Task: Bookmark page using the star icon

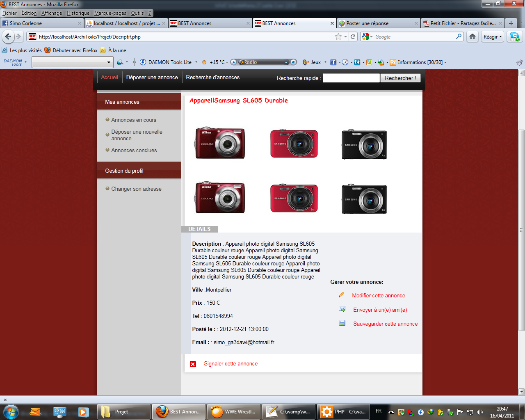Action: tap(338, 37)
